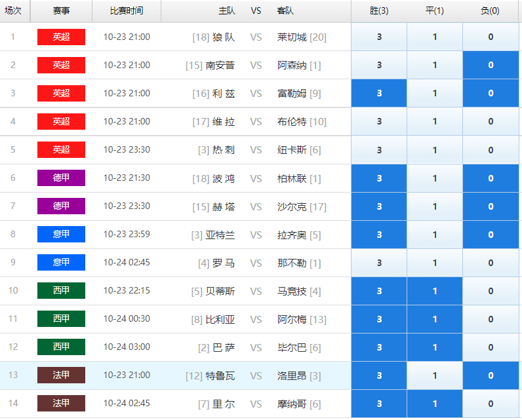The height and width of the screenshot is (420, 522).
Task: Click match time 10-24 03:00
Action: [x=127, y=347]
